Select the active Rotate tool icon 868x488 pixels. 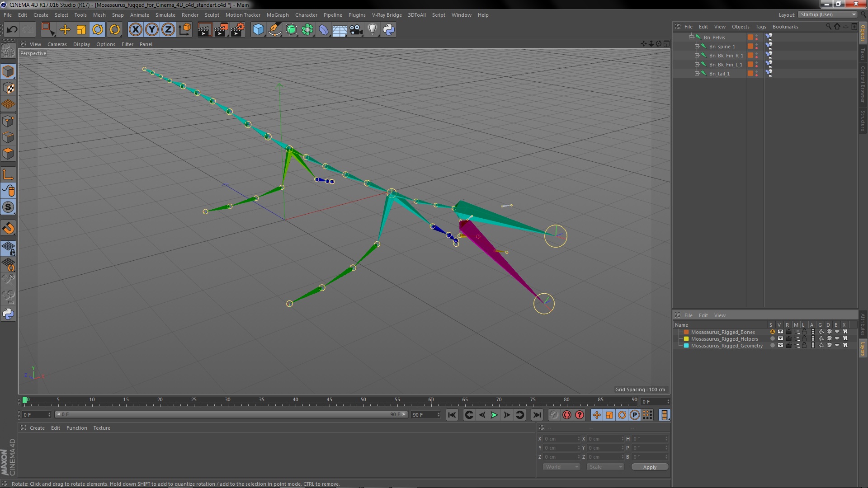98,30
